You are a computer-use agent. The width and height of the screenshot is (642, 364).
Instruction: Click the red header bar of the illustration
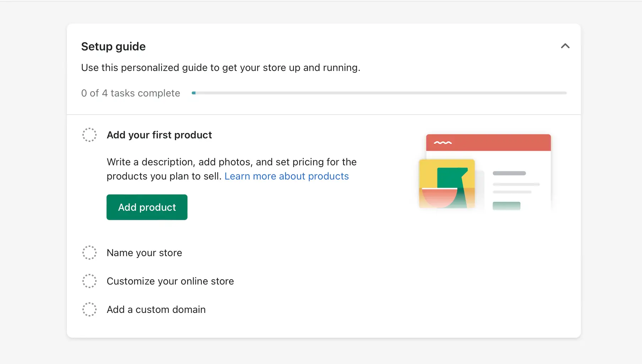(x=497, y=143)
